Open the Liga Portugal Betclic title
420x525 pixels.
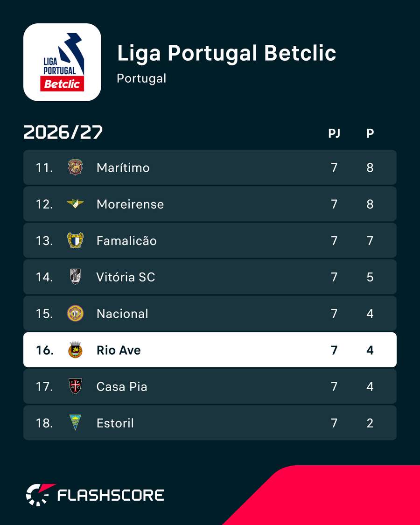click(x=226, y=53)
